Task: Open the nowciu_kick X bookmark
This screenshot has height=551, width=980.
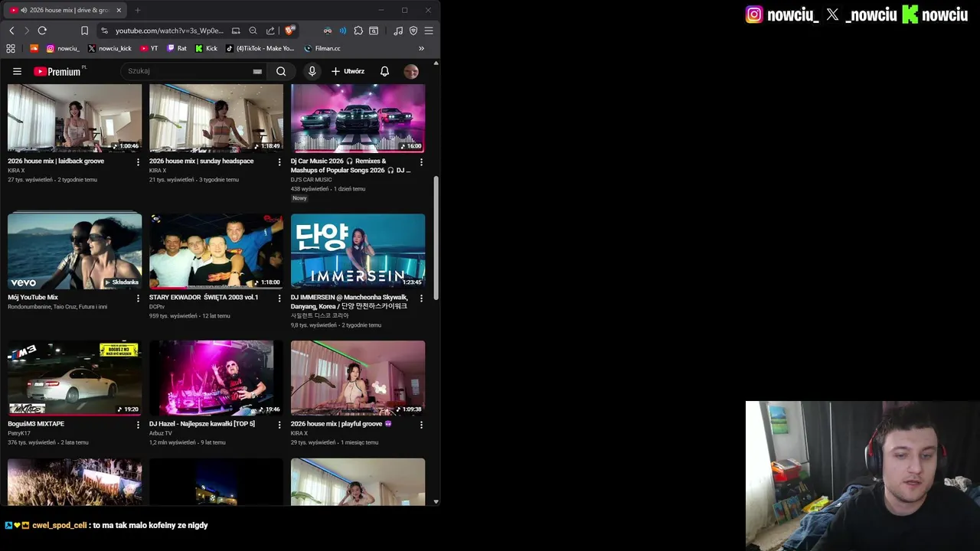Action: tap(109, 48)
